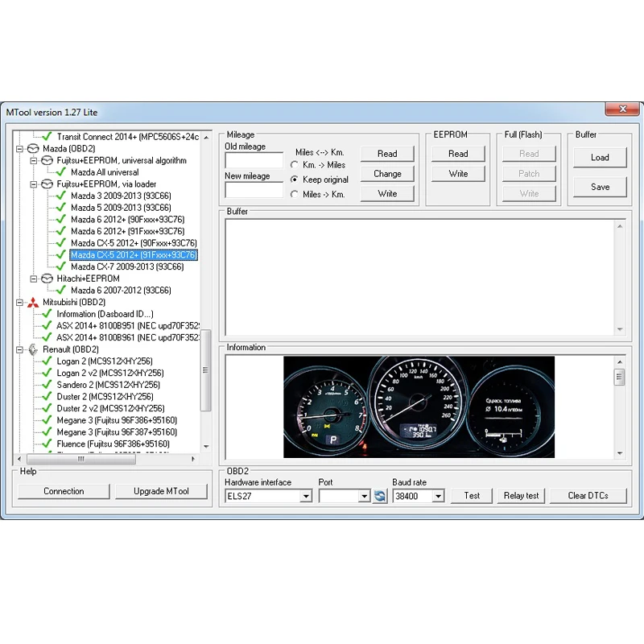Click the Mazda icon beside Fujitsu+EEPROM, universal algorithm
The height and width of the screenshot is (644, 644).
point(47,160)
